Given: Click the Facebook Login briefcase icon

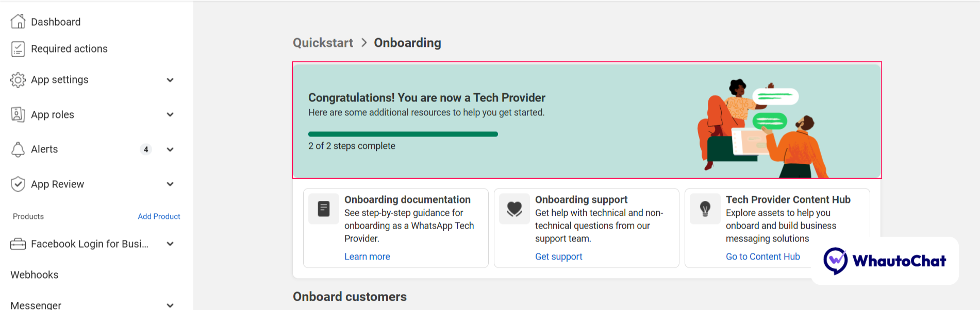Looking at the screenshot, I should click(x=18, y=244).
